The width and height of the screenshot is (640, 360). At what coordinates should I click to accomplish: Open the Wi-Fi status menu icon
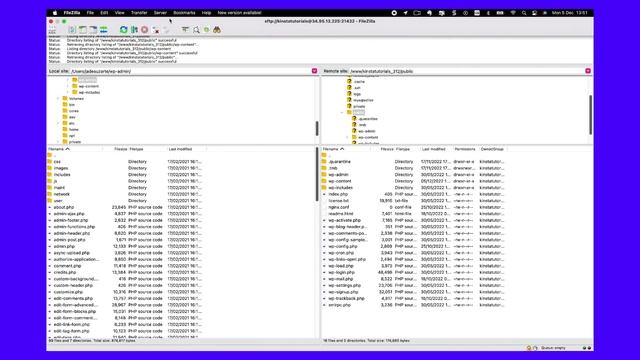tap(513, 13)
